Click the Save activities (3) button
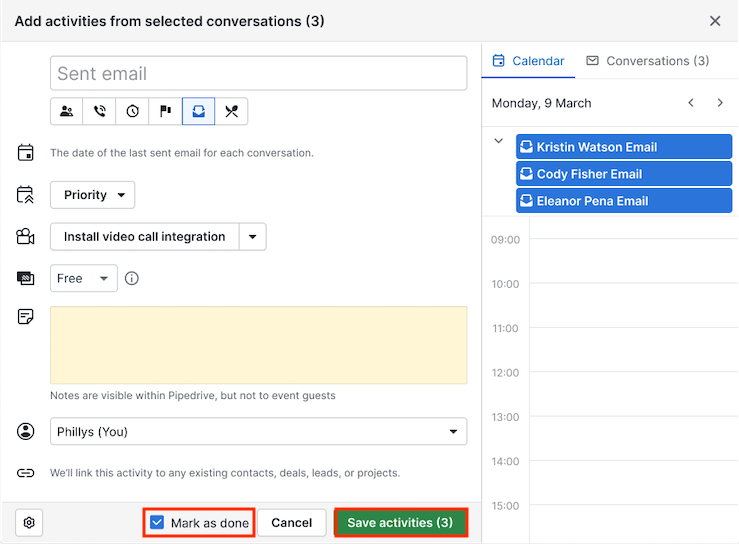The width and height of the screenshot is (739, 544). click(400, 522)
